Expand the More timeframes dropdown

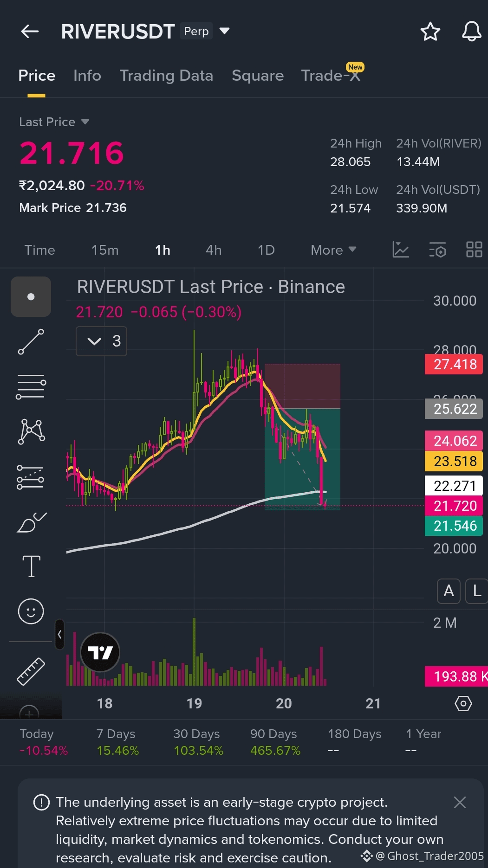pos(333,250)
